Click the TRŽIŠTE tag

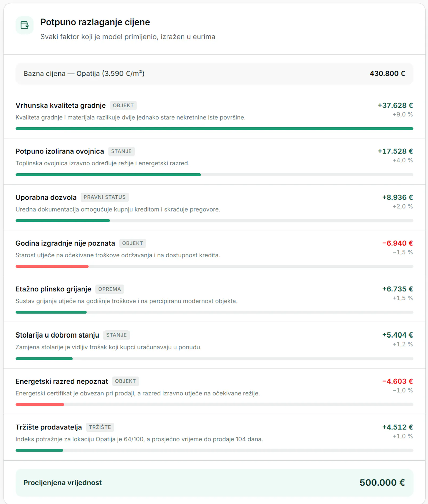pyautogui.click(x=100, y=427)
